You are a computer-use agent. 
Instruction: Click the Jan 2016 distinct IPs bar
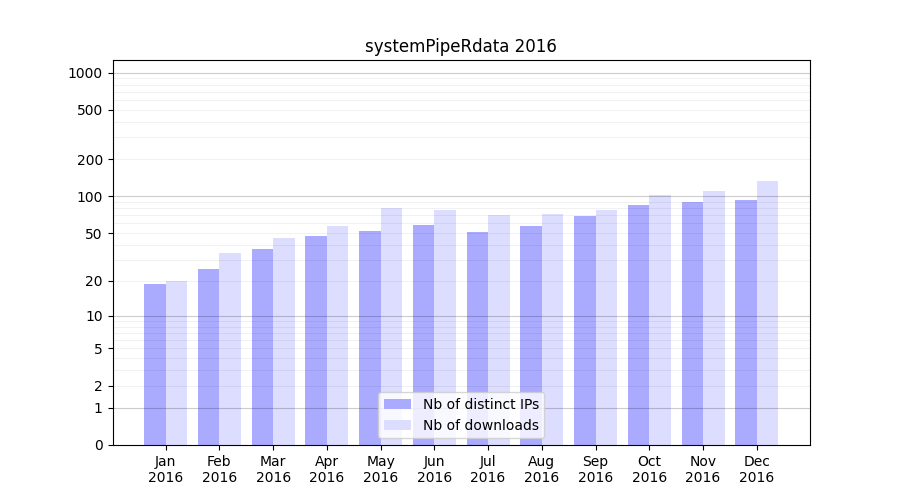tap(155, 365)
